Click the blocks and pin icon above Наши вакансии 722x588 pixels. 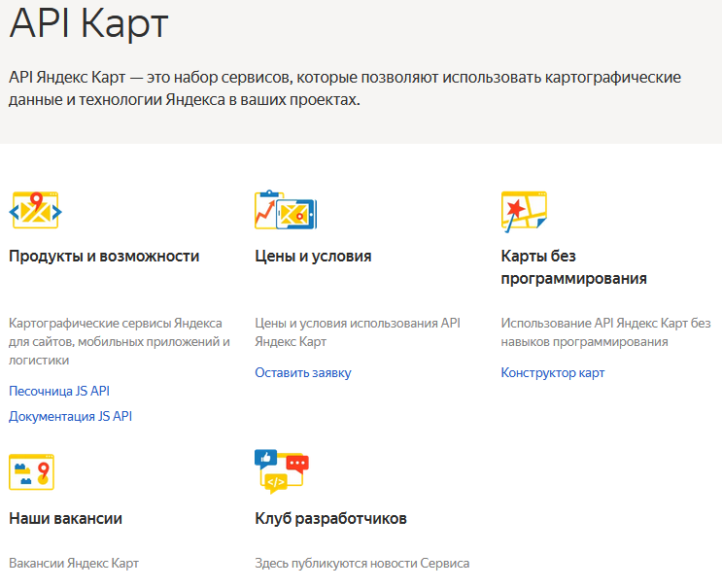pyautogui.click(x=31, y=472)
